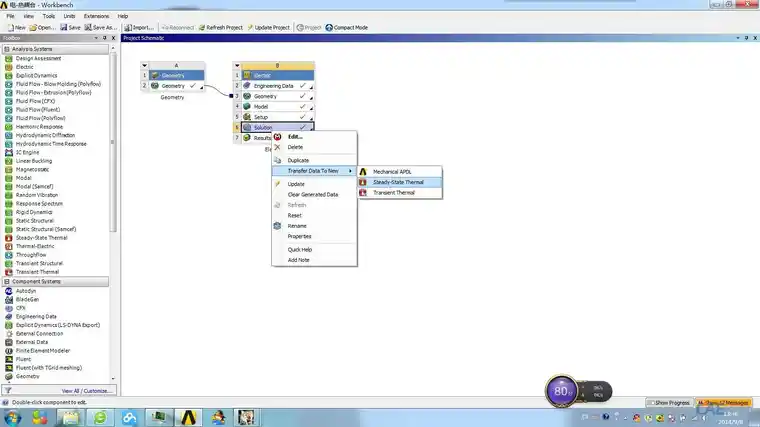This screenshot has height=427, width=760.
Task: Choose Mechanical APDL in the submenu
Action: pyautogui.click(x=400, y=172)
